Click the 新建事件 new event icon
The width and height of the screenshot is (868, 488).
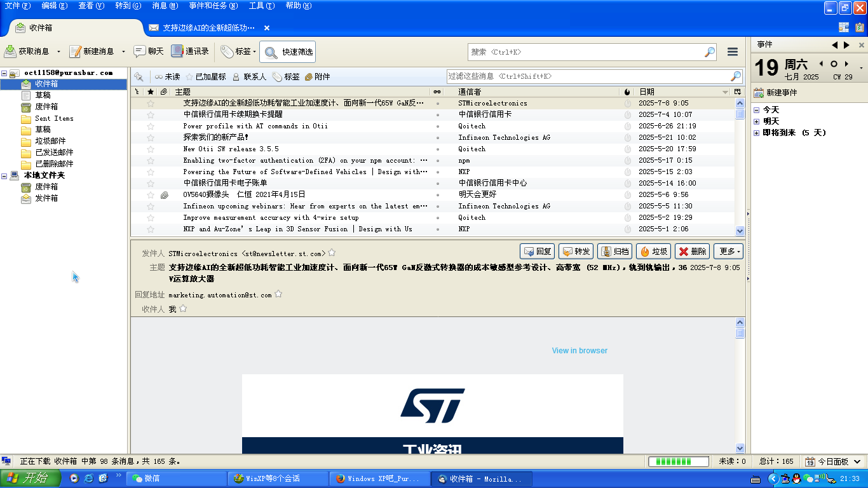coord(758,93)
